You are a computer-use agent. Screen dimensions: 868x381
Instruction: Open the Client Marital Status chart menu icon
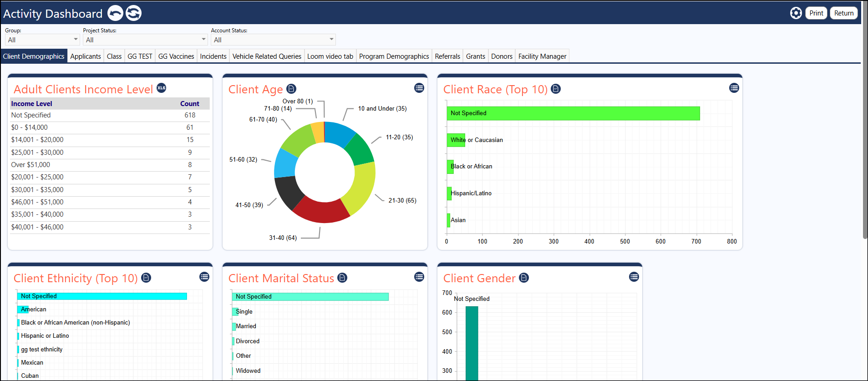419,277
